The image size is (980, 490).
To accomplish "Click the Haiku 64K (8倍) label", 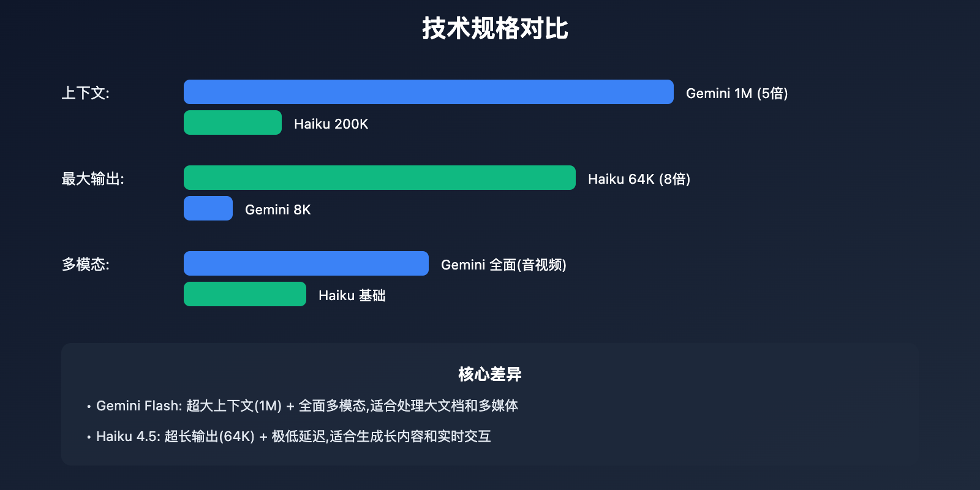I will (x=639, y=179).
